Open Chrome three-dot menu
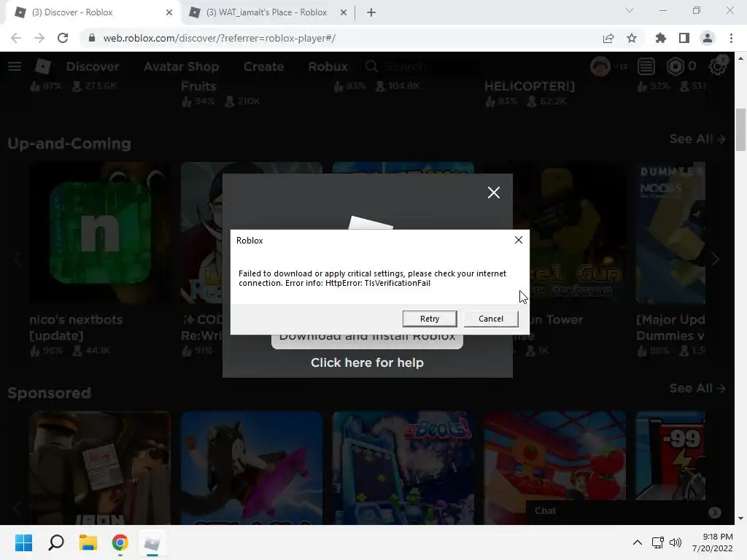This screenshot has width=747, height=560. point(731,38)
